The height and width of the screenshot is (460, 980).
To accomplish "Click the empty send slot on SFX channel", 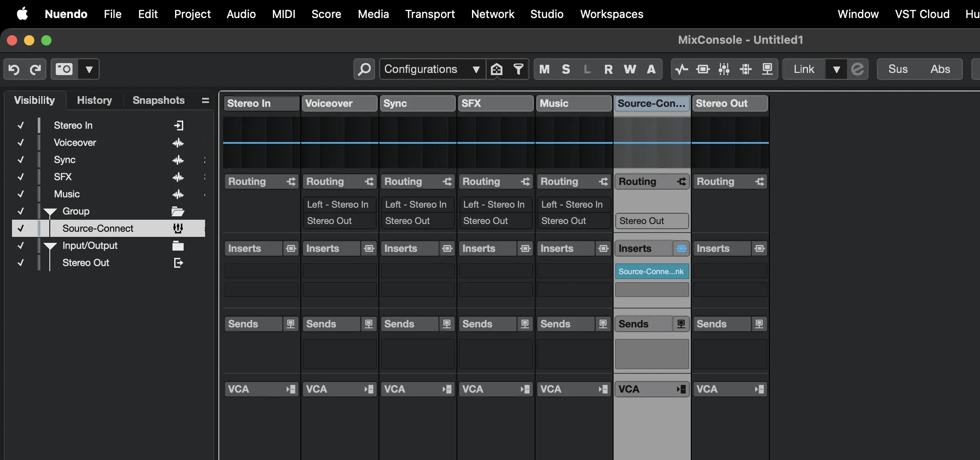I will [x=496, y=354].
